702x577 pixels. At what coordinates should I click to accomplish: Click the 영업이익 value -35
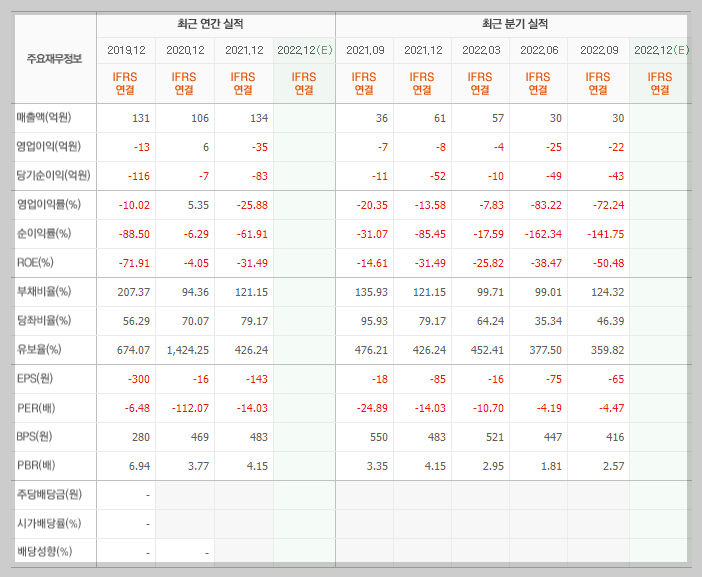point(260,147)
